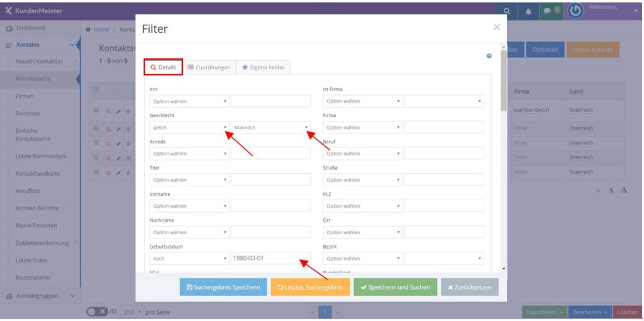
Task: Open Geburtsdatum operator dropdown showing nach
Action: tap(189, 259)
